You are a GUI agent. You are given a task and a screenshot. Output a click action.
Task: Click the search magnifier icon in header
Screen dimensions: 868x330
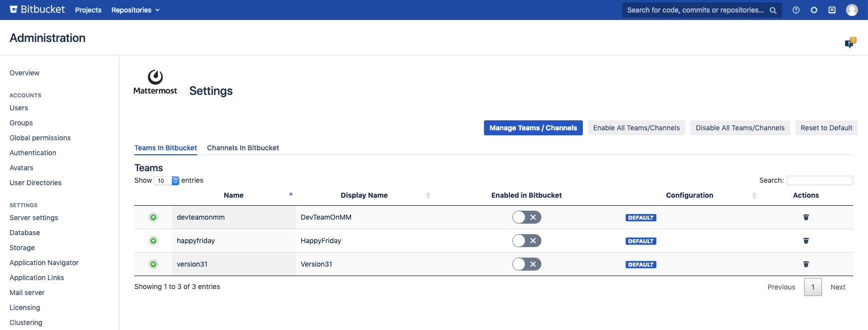point(773,10)
